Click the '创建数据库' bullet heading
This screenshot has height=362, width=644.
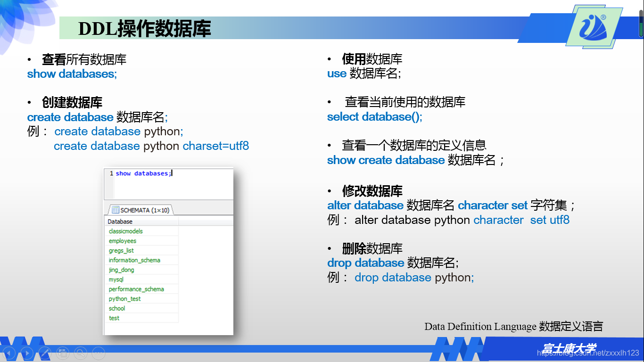pos(72,102)
